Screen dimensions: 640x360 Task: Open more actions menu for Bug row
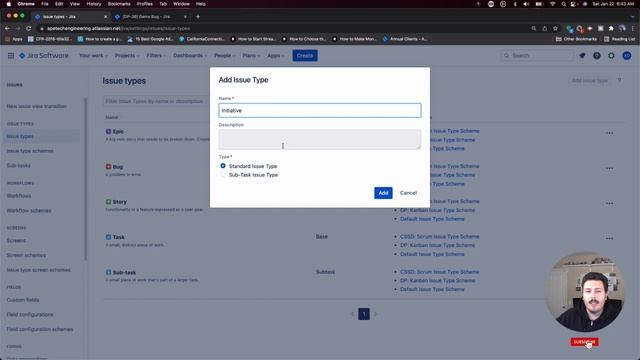tap(609, 168)
